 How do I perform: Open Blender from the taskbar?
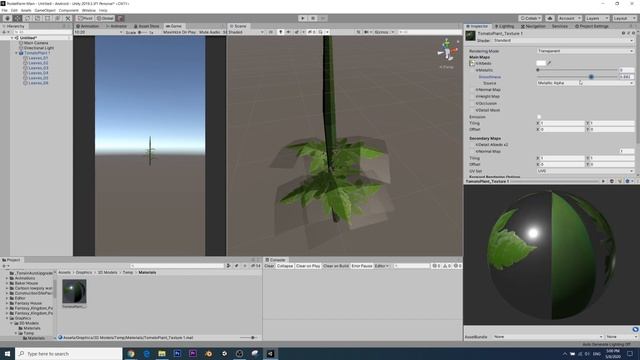pyautogui.click(x=208, y=353)
